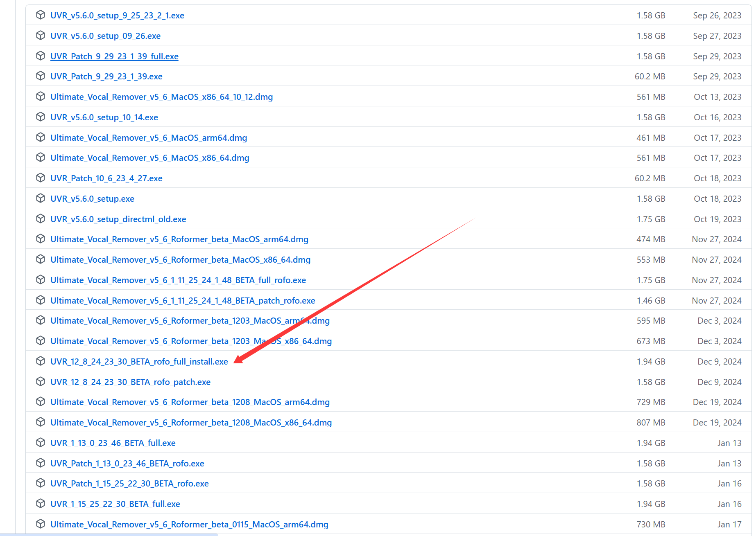This screenshot has width=756, height=536.
Task: Click package icon beside Roformer_beta_0115_MacOS_arm64.dmg
Action: tap(41, 524)
